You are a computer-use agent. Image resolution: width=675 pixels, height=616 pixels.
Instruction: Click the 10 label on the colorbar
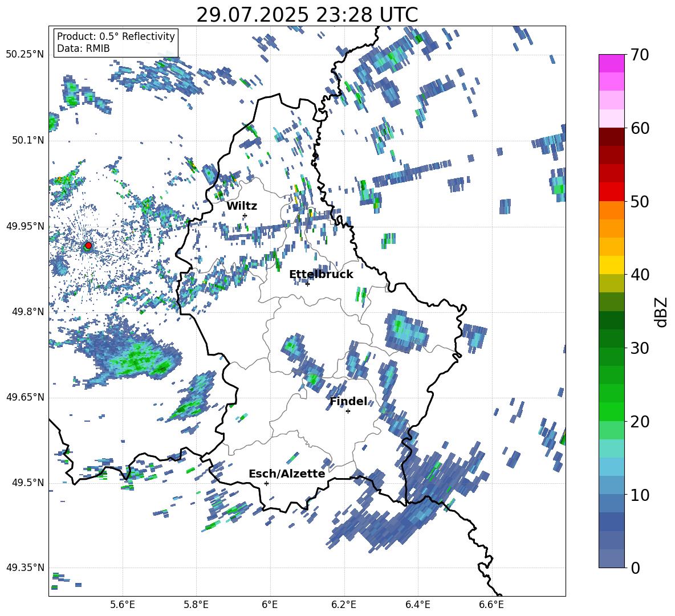[x=640, y=495]
